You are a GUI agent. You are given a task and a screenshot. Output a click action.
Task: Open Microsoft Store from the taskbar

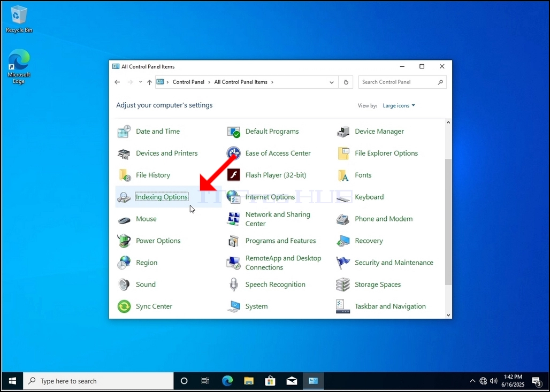click(270, 381)
